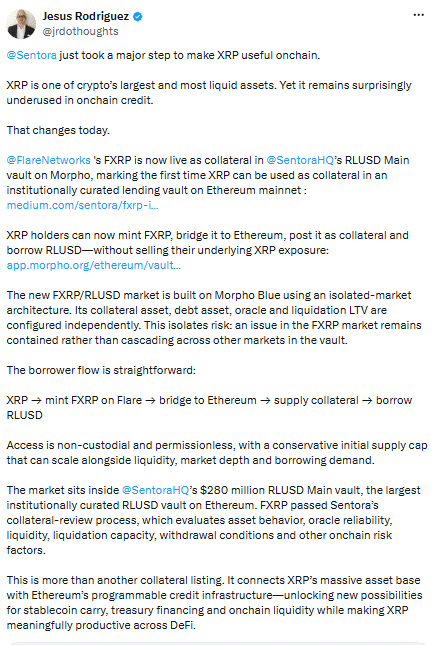Open the three-dot more options menu
This screenshot has height=645, width=435.
(419, 15)
